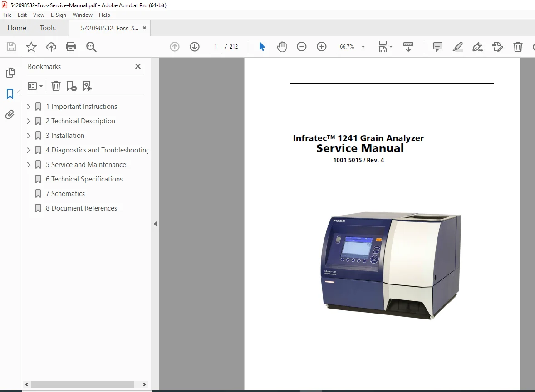This screenshot has height=392, width=535.
Task: Click the page number input field
Action: pyautogui.click(x=215, y=47)
